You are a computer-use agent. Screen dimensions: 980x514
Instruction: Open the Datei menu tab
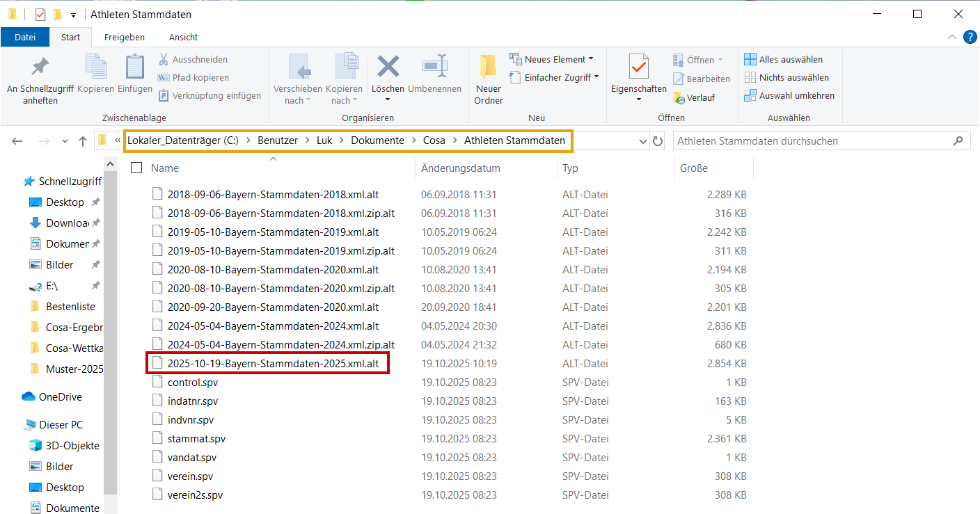25,37
